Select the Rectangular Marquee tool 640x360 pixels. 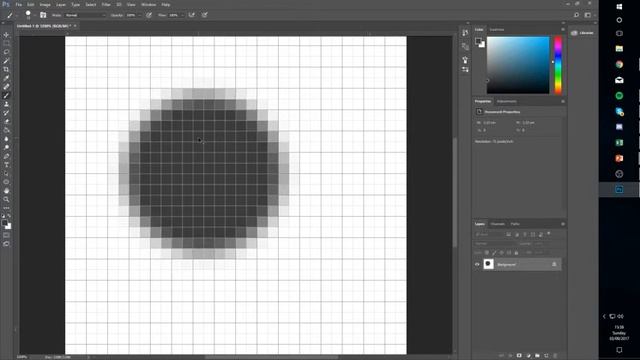click(x=6, y=43)
